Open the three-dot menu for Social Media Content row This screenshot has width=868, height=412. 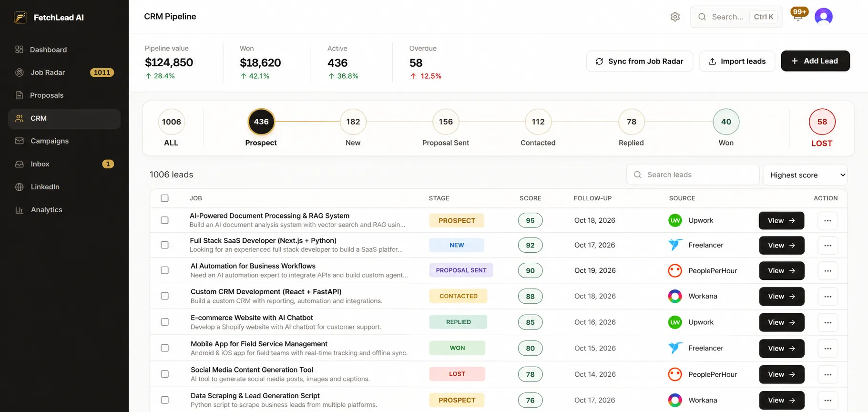pos(827,374)
